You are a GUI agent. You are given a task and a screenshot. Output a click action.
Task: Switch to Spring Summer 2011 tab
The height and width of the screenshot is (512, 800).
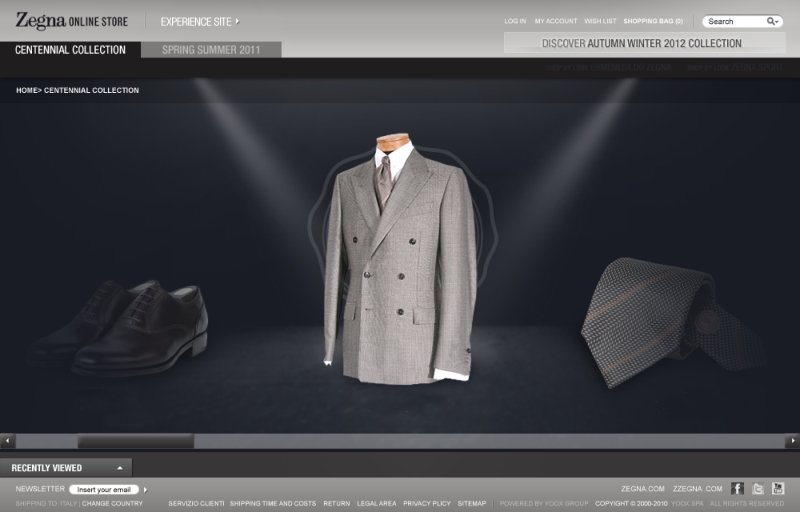pos(211,50)
